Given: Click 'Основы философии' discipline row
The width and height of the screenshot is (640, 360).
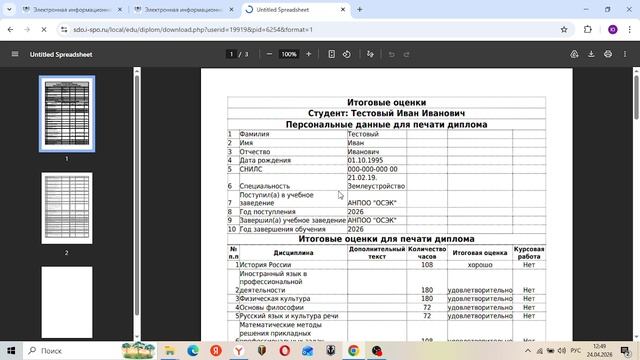Looking at the screenshot, I should click(271, 307).
